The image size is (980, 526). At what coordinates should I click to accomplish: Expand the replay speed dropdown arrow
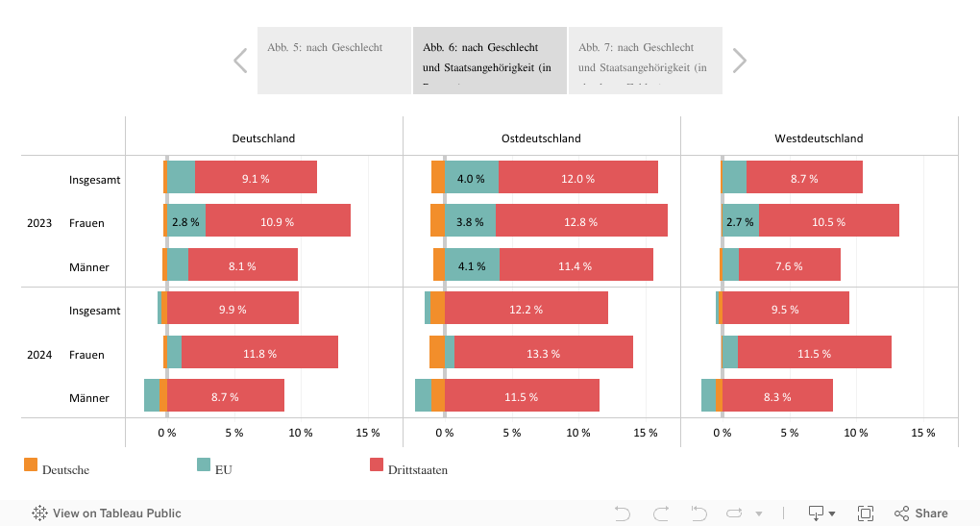759,514
